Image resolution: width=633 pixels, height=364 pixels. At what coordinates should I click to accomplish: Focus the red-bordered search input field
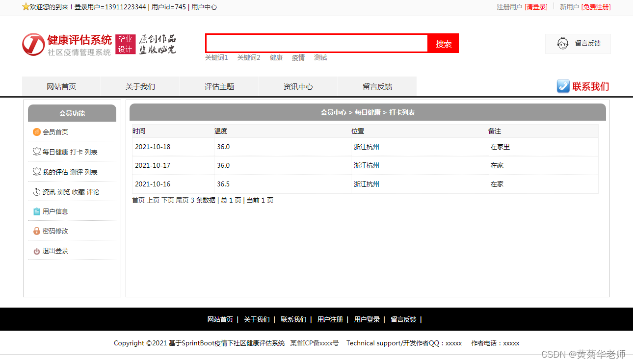point(317,43)
